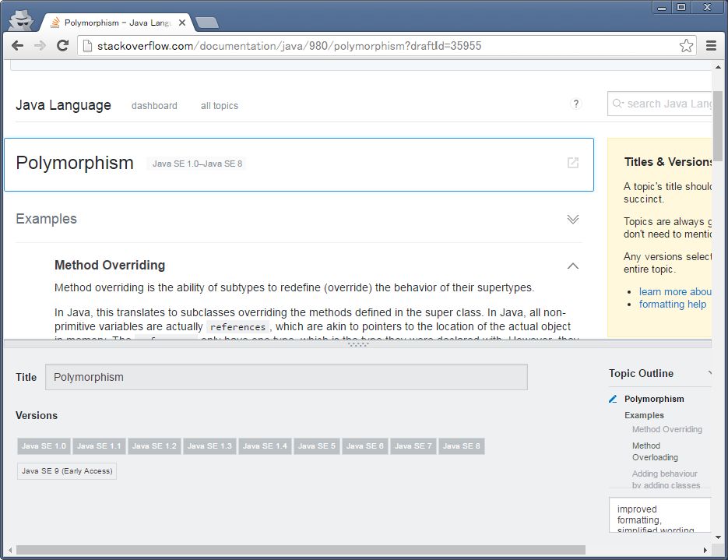Open the all topics link
The image size is (728, 560).
pyautogui.click(x=219, y=106)
